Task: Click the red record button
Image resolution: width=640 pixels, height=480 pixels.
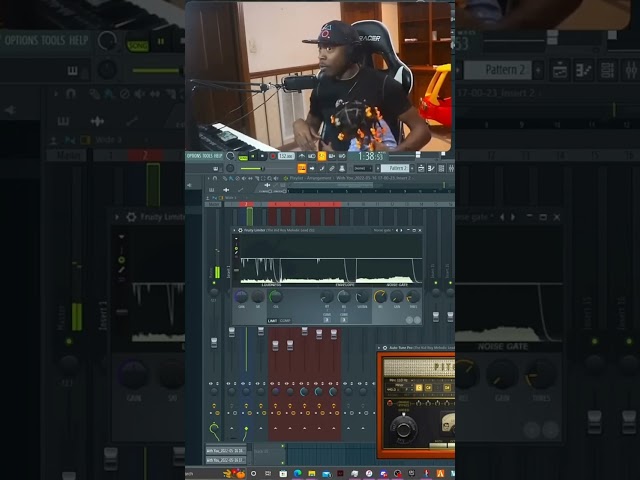Action: click(273, 156)
